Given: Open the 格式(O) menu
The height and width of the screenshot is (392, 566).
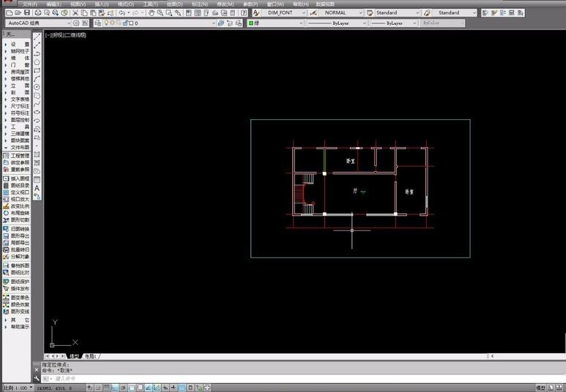Looking at the screenshot, I should pyautogui.click(x=126, y=4).
